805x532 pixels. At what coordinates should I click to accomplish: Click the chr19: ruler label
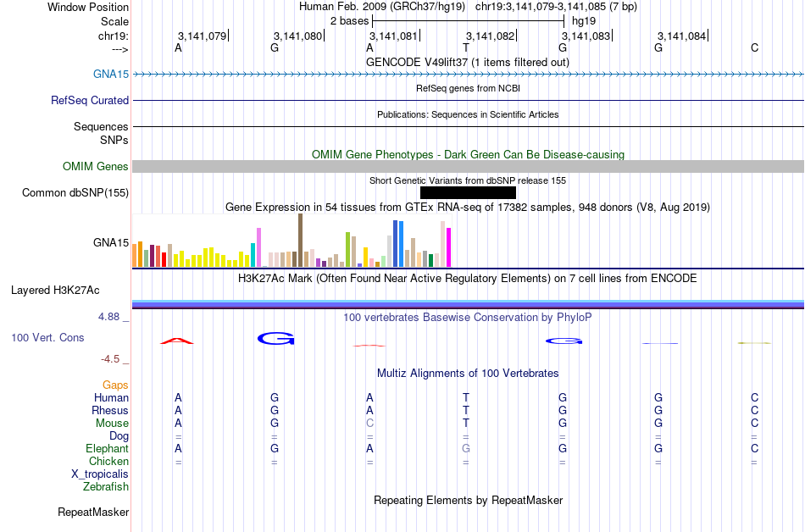coord(114,36)
